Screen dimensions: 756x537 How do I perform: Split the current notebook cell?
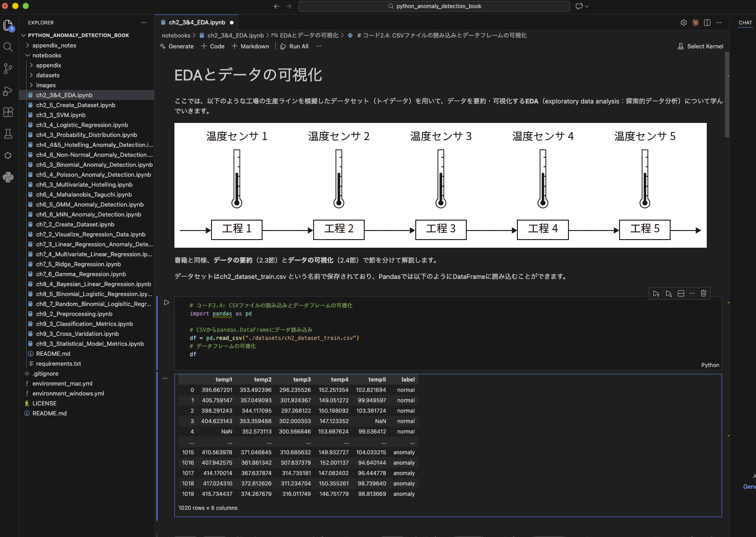point(681,293)
